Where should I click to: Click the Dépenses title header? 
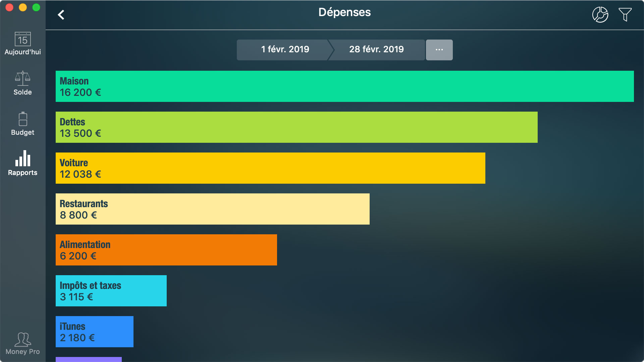click(x=344, y=12)
